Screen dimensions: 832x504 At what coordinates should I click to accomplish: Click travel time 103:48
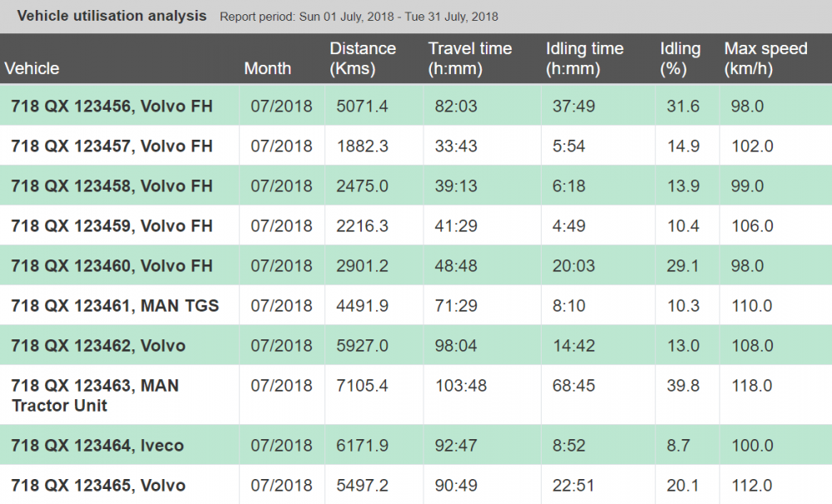click(x=461, y=386)
